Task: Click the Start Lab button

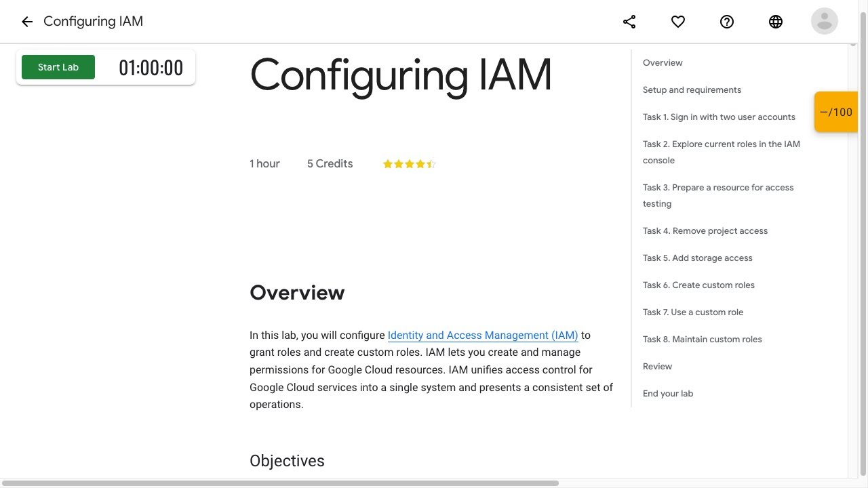Action: [x=58, y=67]
